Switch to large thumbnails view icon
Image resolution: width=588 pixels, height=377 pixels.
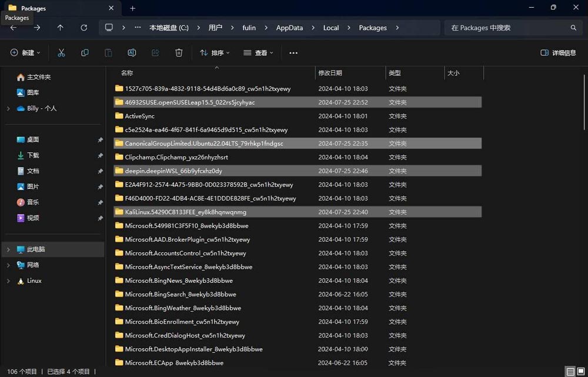[x=581, y=372]
